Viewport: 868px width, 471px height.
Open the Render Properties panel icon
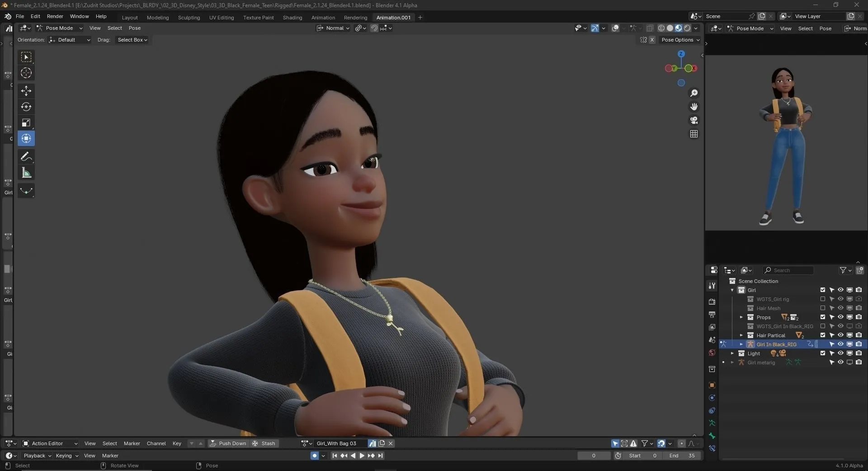pyautogui.click(x=712, y=302)
